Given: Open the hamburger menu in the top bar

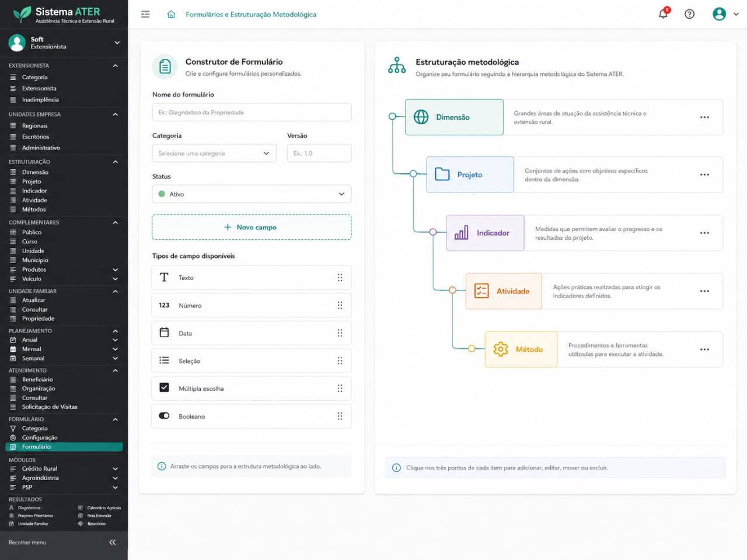Looking at the screenshot, I should coord(145,15).
